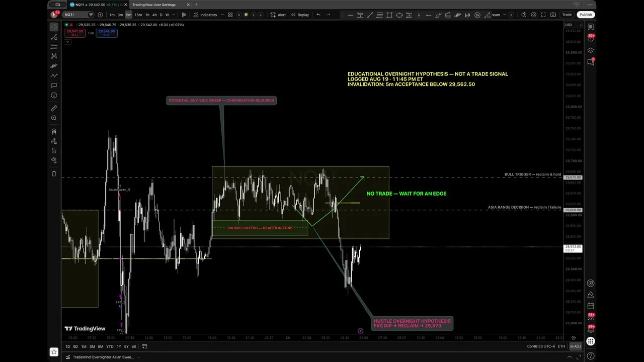Select the 3m timeframe
This screenshot has width=644, height=362.
click(x=120, y=15)
